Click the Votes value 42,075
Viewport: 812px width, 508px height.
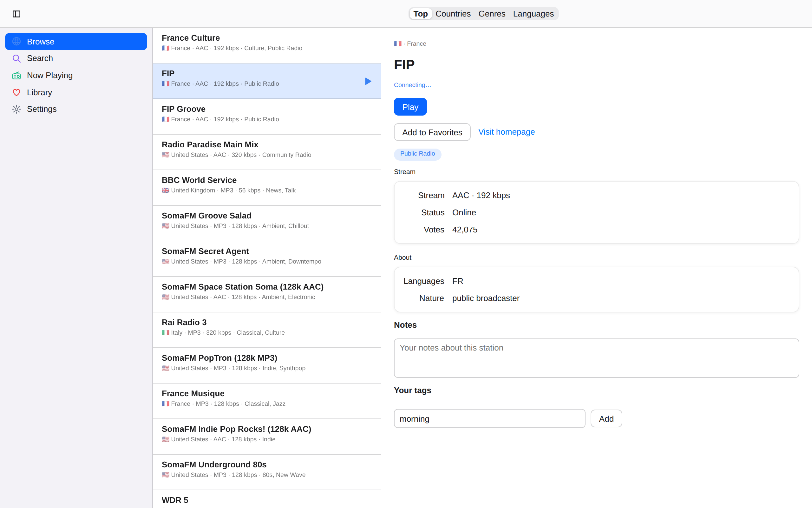pos(465,230)
